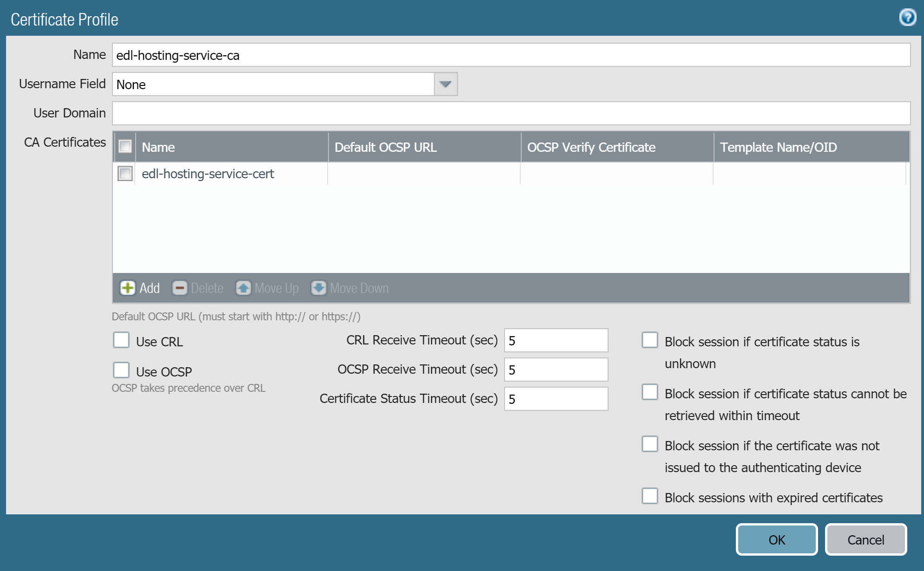Click the OCSP Verify Certificate column header
Screen dimensions: 924x571
(x=616, y=147)
